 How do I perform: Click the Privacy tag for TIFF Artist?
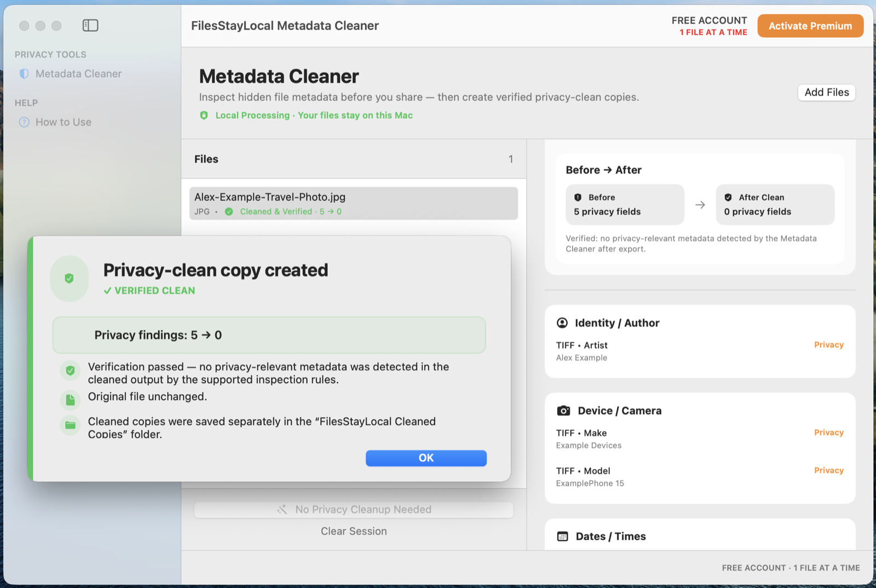[x=829, y=345]
